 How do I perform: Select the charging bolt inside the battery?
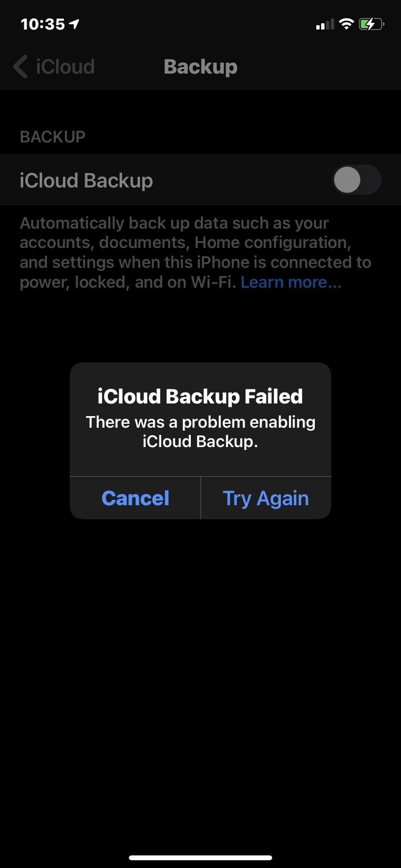370,23
